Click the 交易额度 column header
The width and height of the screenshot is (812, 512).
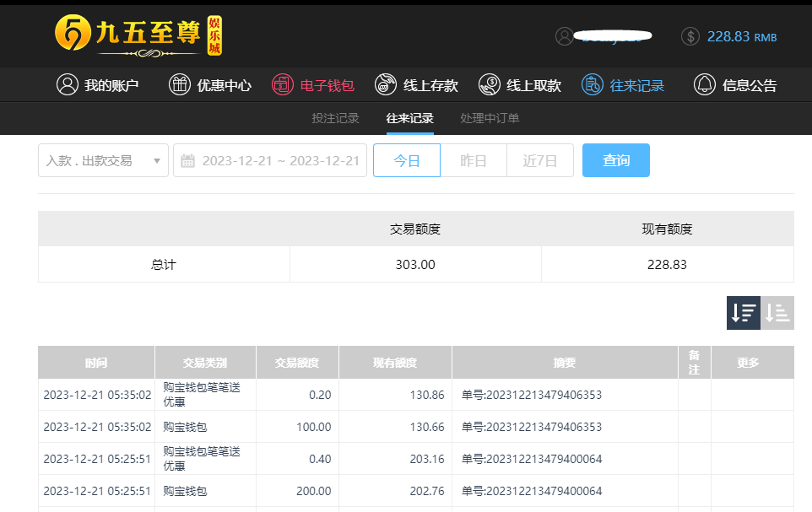tap(297, 363)
